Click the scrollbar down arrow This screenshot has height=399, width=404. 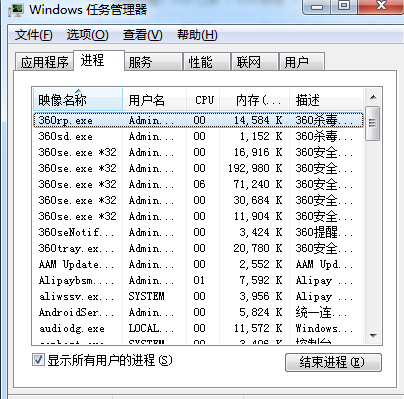pyautogui.click(x=373, y=335)
